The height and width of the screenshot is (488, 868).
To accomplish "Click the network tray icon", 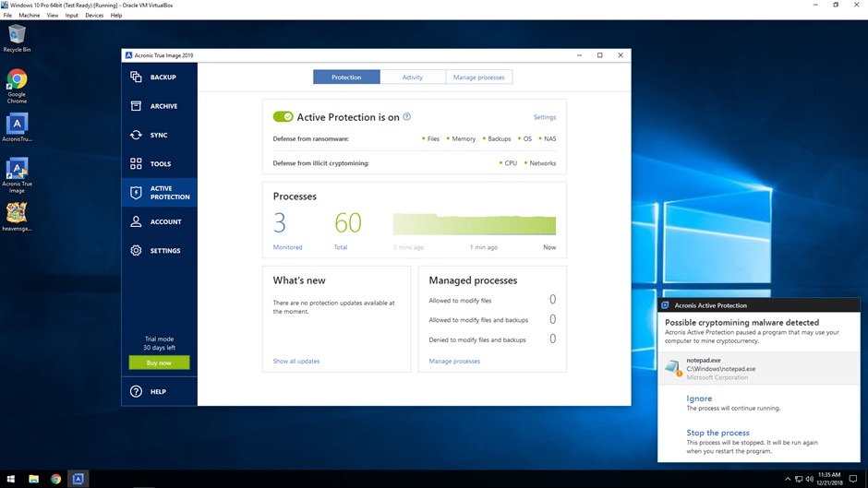I will point(798,479).
